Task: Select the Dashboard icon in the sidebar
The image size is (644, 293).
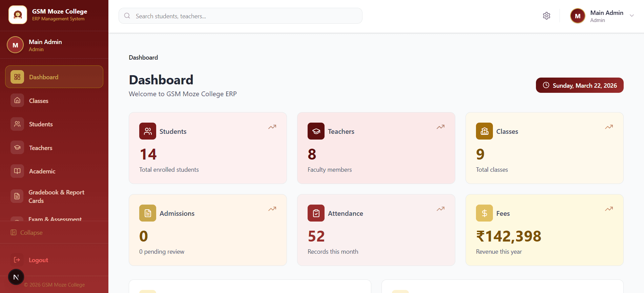Action: 17,77
